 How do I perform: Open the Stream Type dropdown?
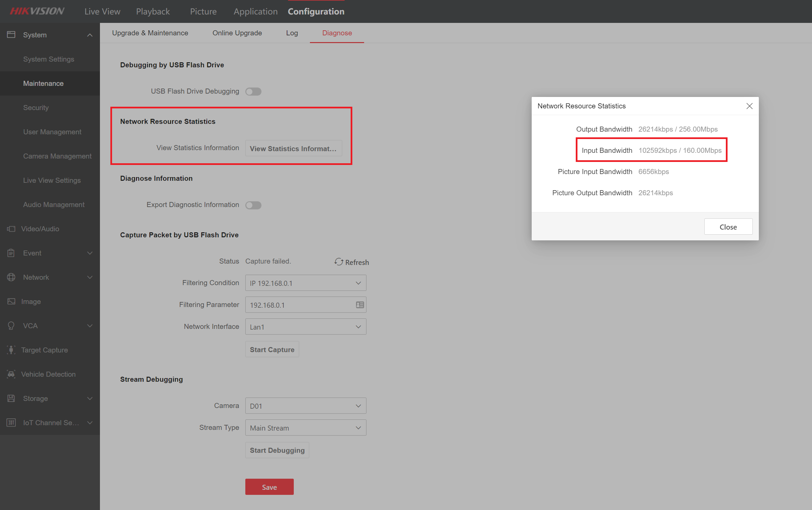coord(306,428)
